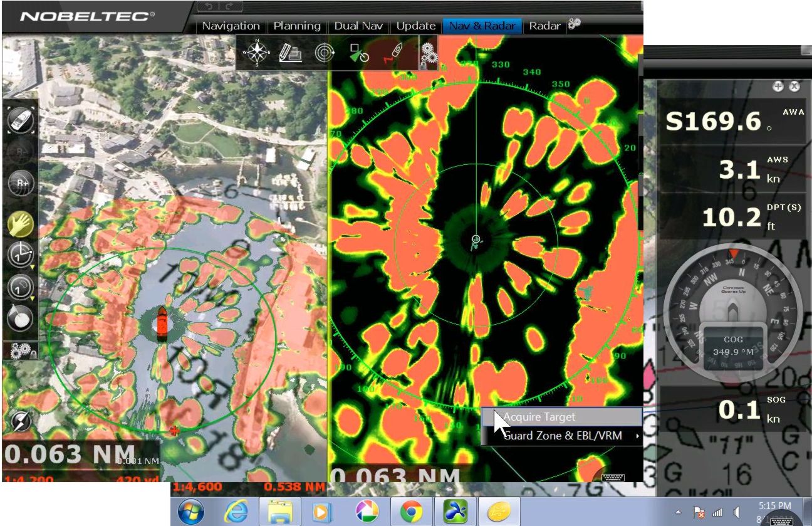Expand the Guard Zone & EBL/VRM submenu
Viewport: 812px width, 526px height.
click(561, 436)
